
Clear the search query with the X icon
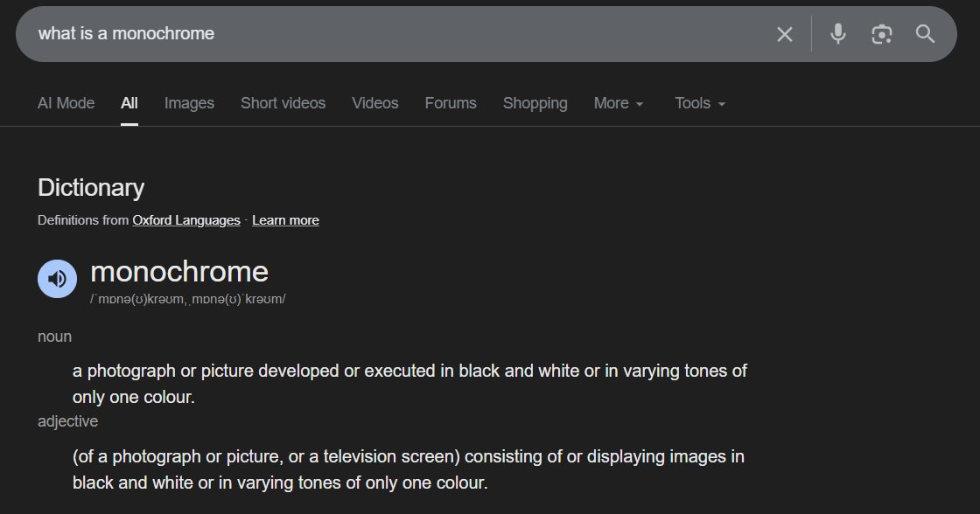pos(784,34)
